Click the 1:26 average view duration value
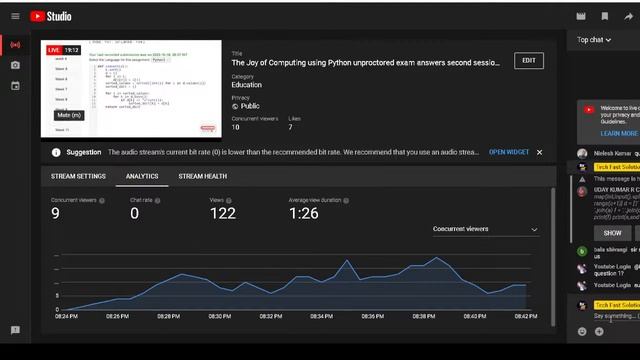Viewport: 640px width, 360px height. pyautogui.click(x=304, y=213)
